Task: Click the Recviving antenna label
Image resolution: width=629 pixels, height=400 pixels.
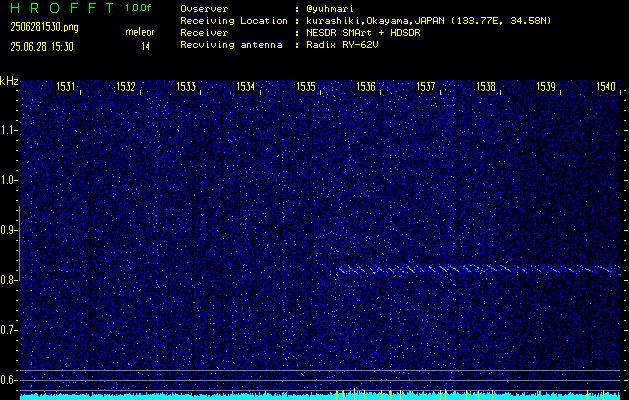Action: click(231, 45)
